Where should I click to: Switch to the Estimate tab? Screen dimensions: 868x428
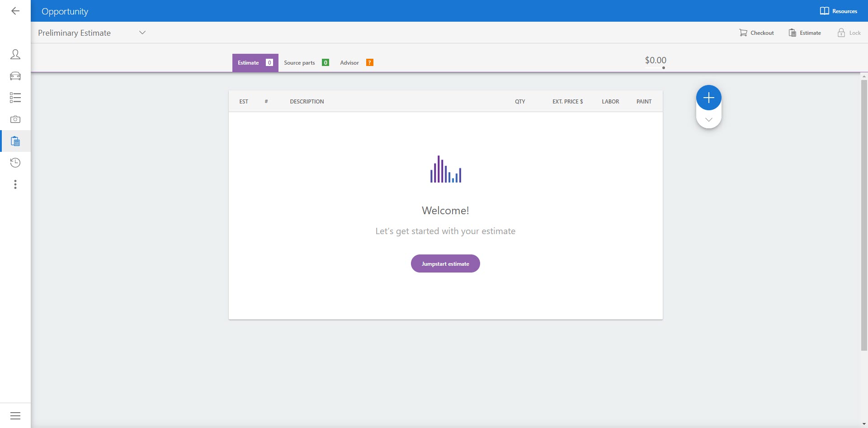(x=255, y=63)
